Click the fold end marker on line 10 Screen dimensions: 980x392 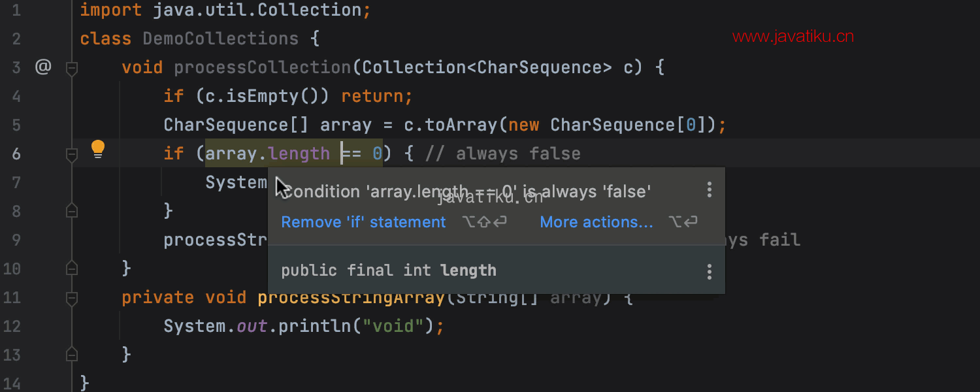tap(72, 268)
